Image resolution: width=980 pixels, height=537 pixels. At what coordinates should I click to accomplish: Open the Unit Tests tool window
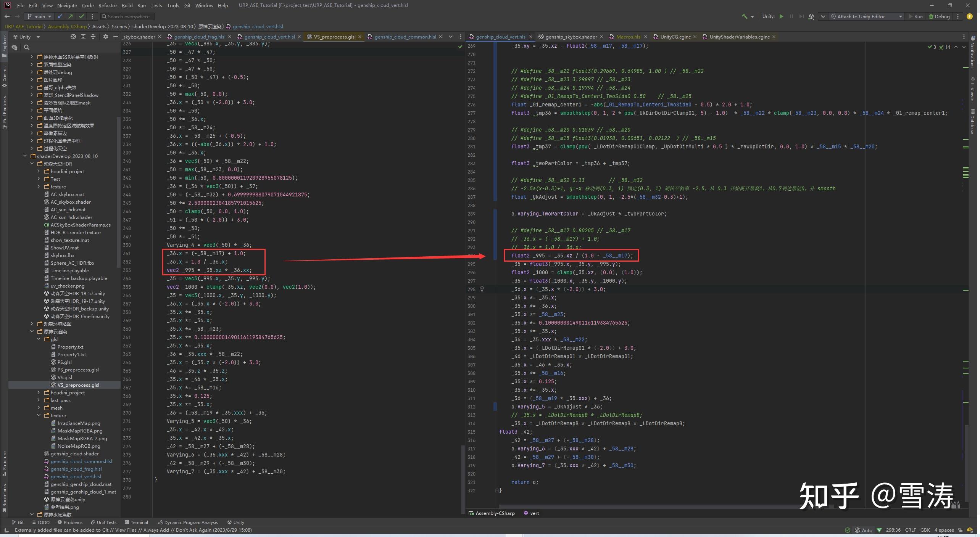pyautogui.click(x=103, y=523)
